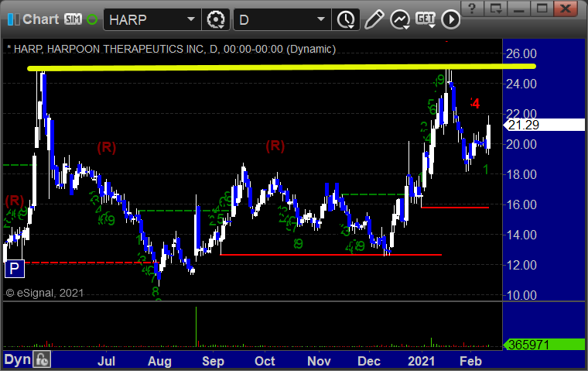Click the play replay button
This screenshot has height=371, width=588.
pyautogui.click(x=450, y=19)
